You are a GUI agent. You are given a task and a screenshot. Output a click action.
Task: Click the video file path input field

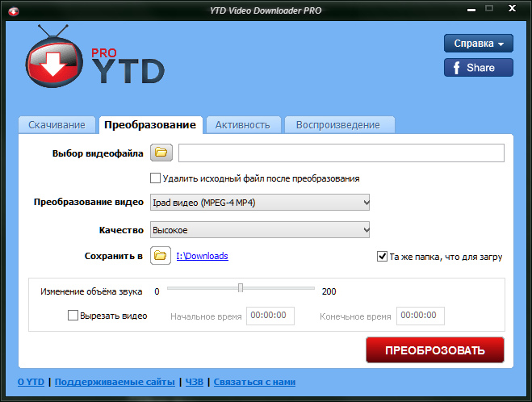(341, 153)
